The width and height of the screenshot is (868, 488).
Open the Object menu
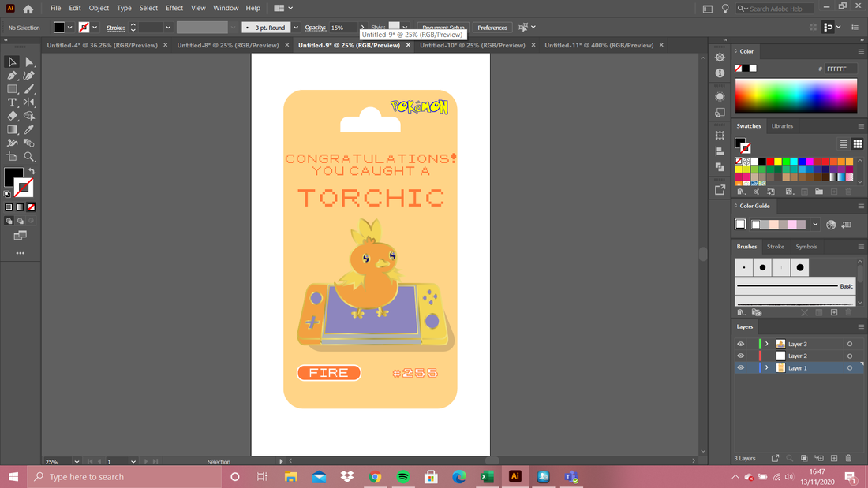(99, 9)
